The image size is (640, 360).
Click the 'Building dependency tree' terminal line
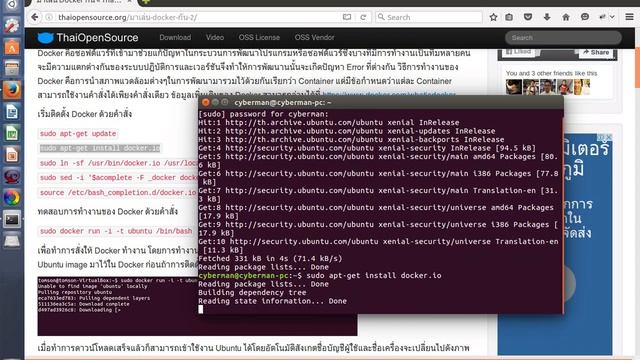click(x=252, y=292)
